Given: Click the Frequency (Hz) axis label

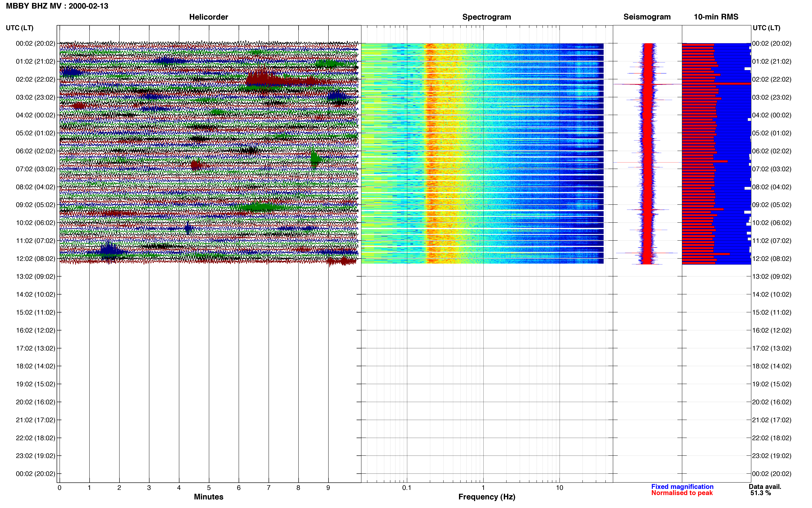Looking at the screenshot, I should click(x=487, y=497).
